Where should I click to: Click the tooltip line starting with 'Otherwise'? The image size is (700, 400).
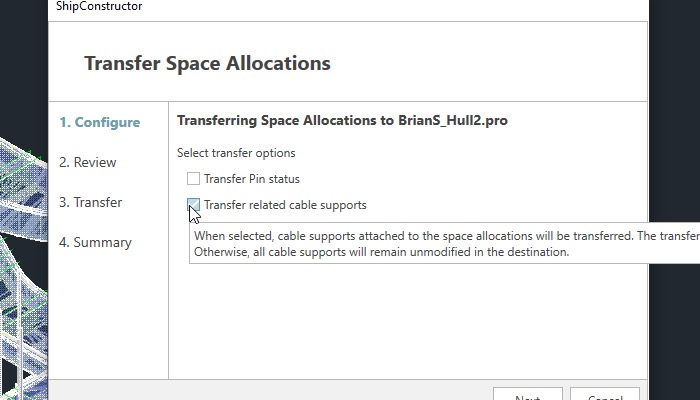coord(382,252)
